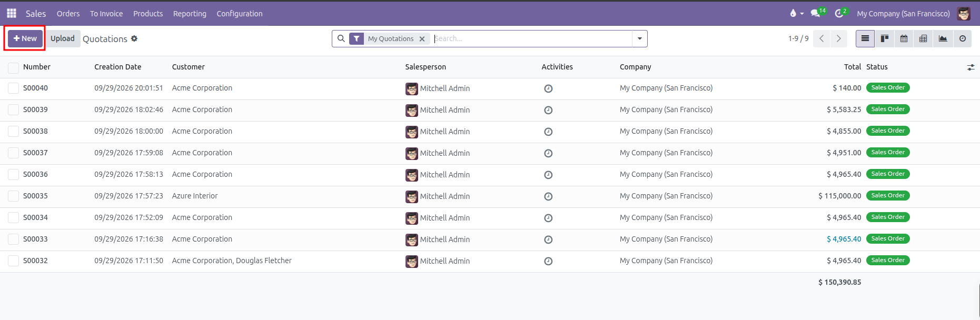
Task: Switch to list view
Action: (865, 38)
